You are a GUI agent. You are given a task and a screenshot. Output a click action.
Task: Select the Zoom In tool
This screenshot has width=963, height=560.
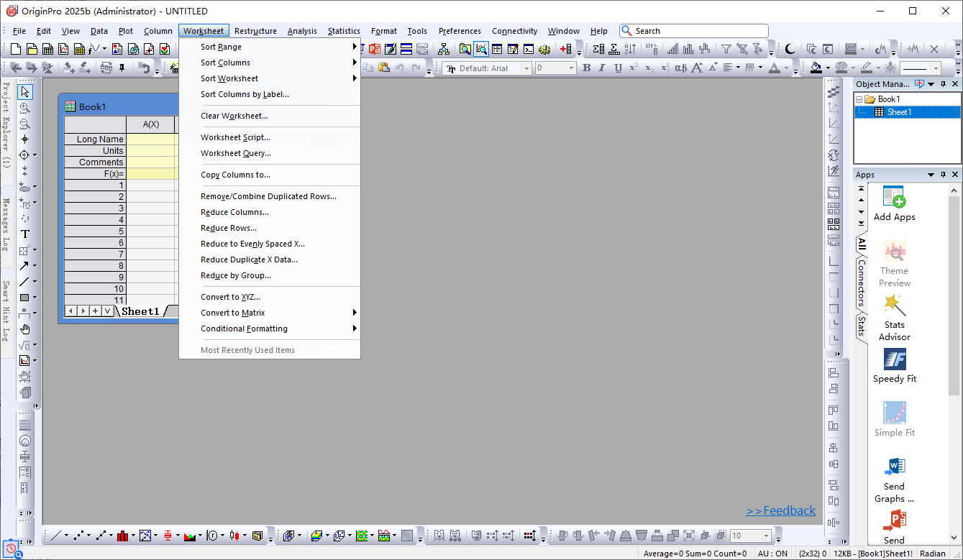point(25,108)
